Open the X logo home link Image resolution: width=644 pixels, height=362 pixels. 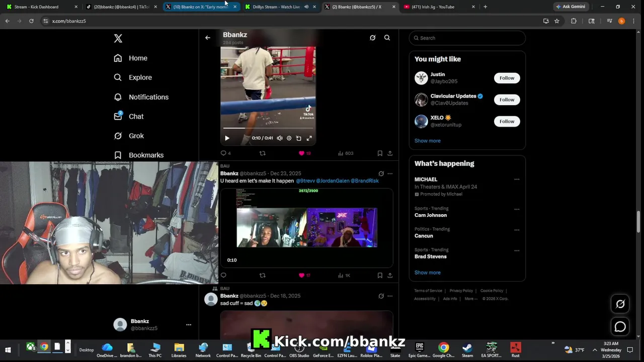point(118,38)
